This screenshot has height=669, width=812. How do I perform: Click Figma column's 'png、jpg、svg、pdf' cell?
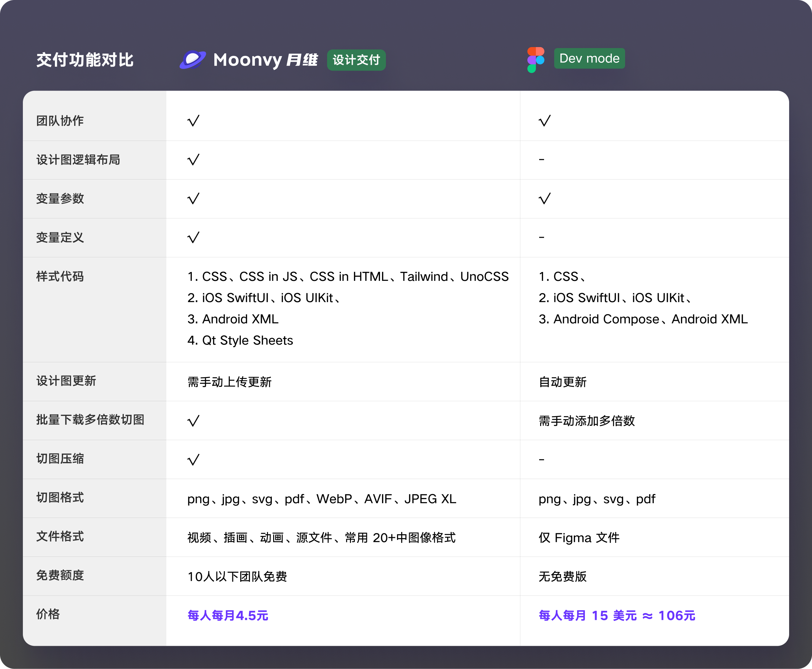click(x=597, y=499)
